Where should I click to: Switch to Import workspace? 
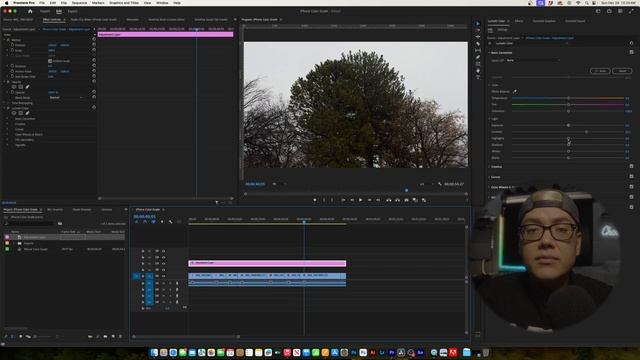[45, 11]
